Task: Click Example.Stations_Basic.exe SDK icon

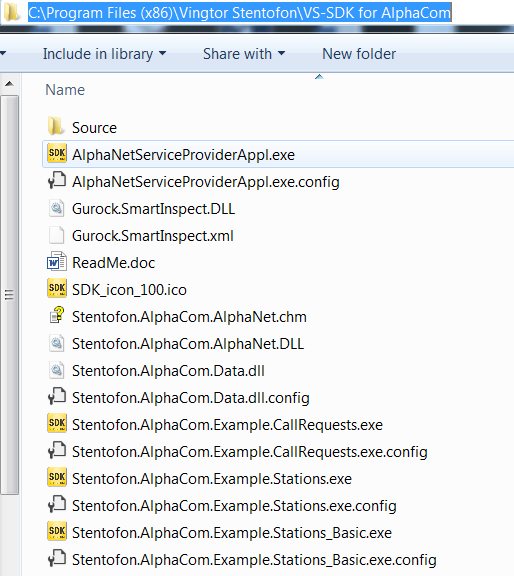Action: tap(57, 531)
